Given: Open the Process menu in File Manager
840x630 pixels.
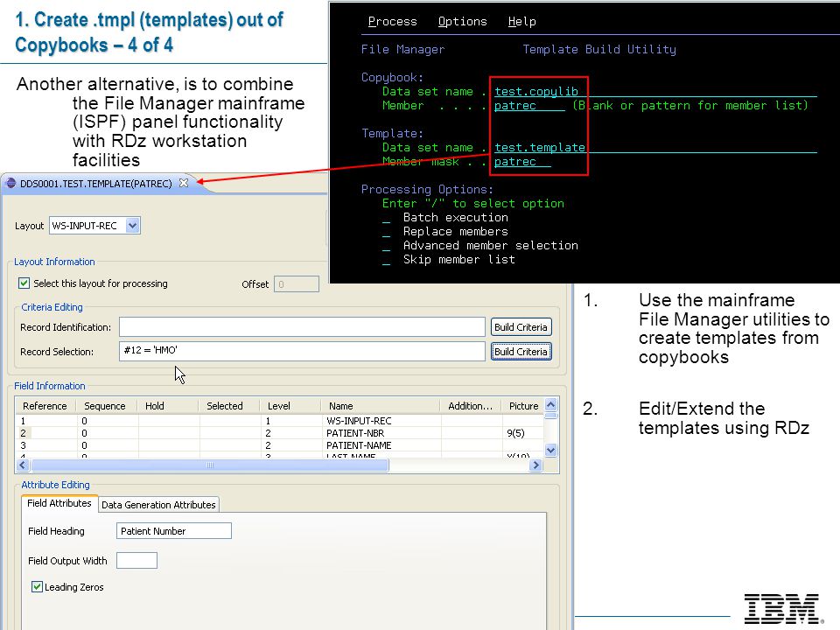Looking at the screenshot, I should click(392, 21).
